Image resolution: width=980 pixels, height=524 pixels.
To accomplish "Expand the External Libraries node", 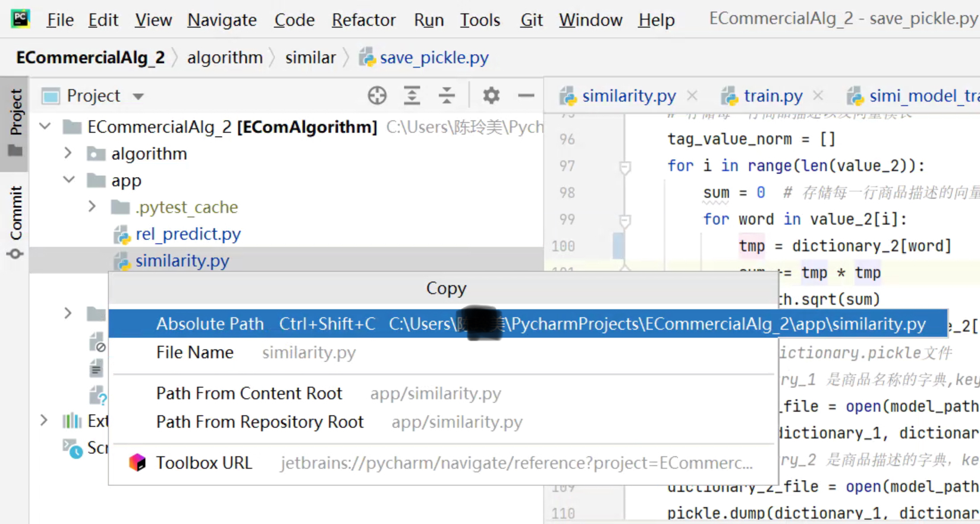I will click(x=44, y=421).
